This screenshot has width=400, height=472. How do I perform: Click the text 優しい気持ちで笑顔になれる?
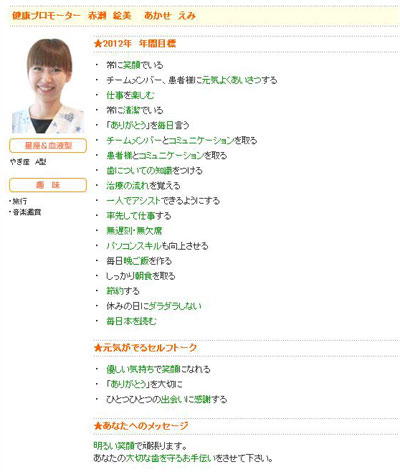[x=158, y=369]
